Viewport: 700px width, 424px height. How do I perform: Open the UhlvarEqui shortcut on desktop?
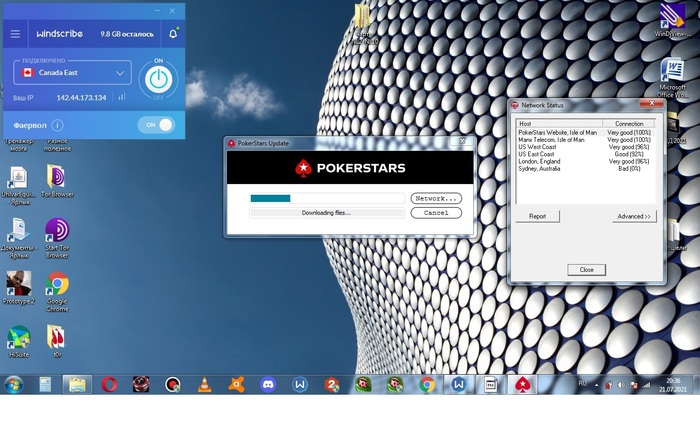pos(18,185)
